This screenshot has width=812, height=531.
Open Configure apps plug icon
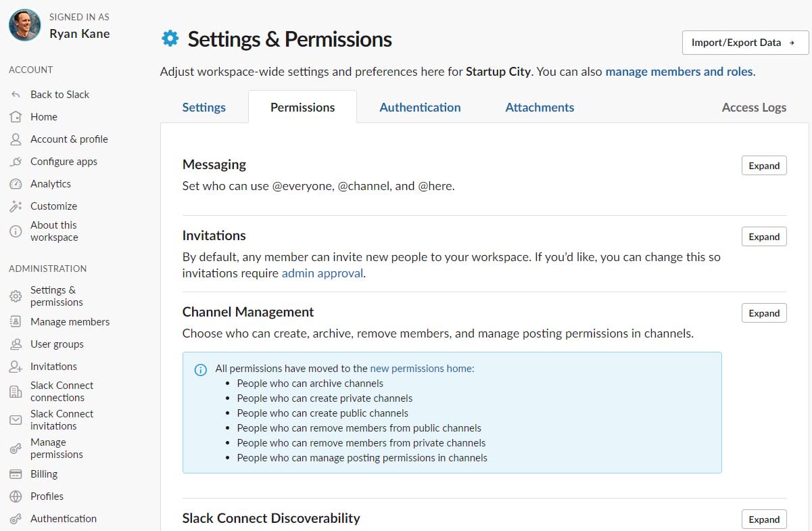click(16, 162)
